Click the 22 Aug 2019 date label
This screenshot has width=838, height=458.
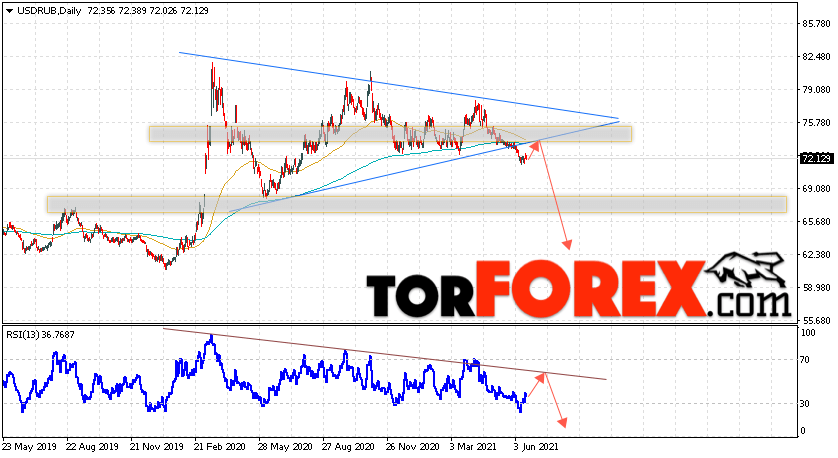click(x=92, y=446)
